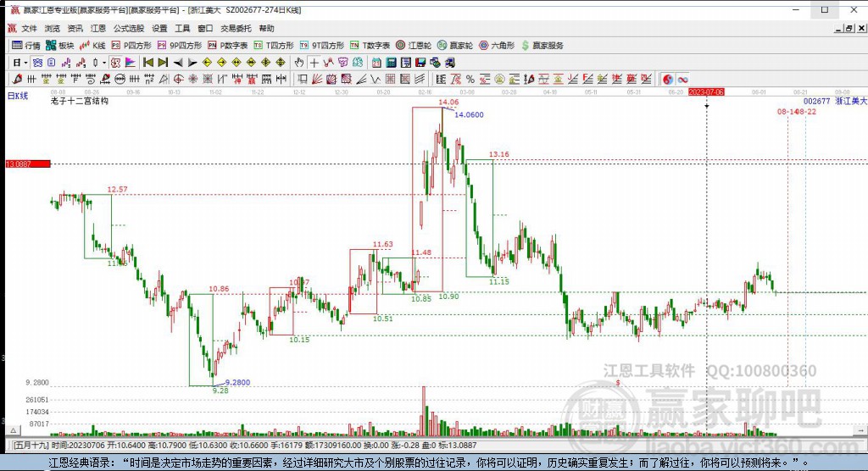The image size is (868, 471).
Task: Select the Gann fan lines tool
Action: click(x=317, y=79)
